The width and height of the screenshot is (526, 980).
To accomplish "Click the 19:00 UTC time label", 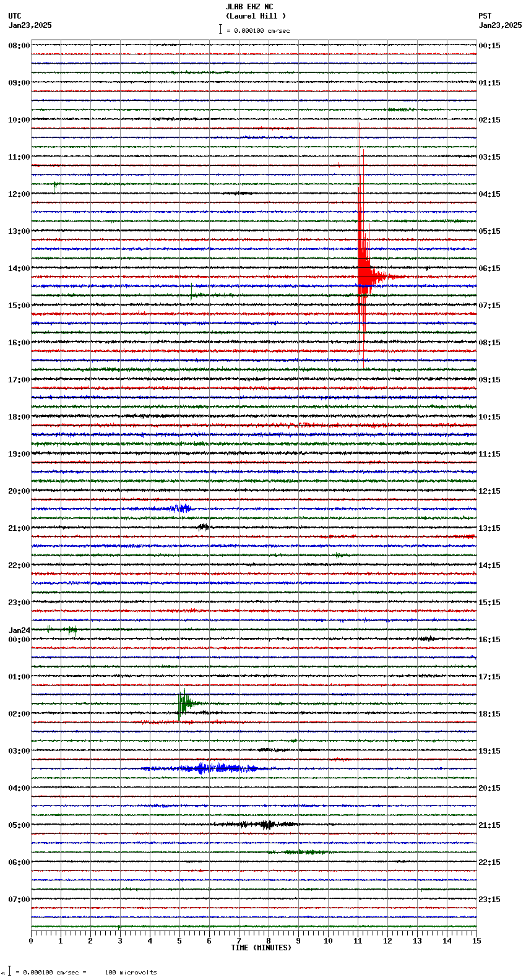I will (19, 454).
